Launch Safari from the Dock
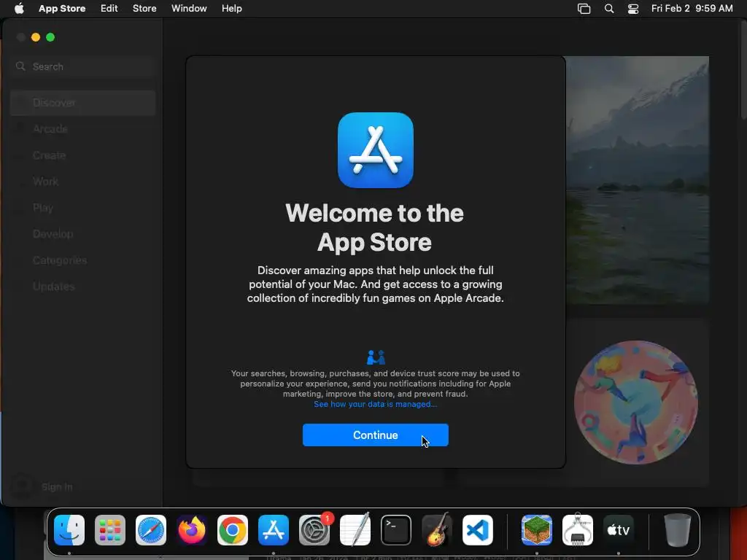 (x=151, y=529)
